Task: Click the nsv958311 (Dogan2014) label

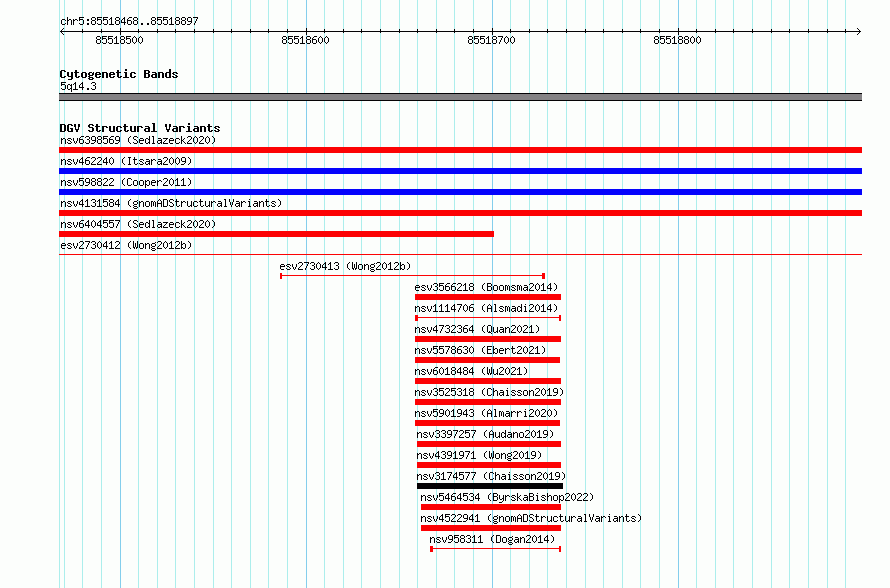Action: 492,539
